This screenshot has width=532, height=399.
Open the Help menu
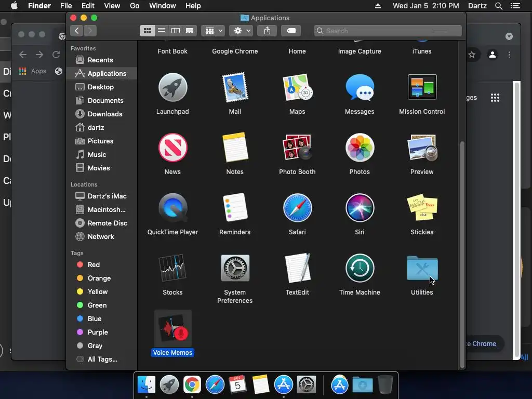click(x=193, y=6)
